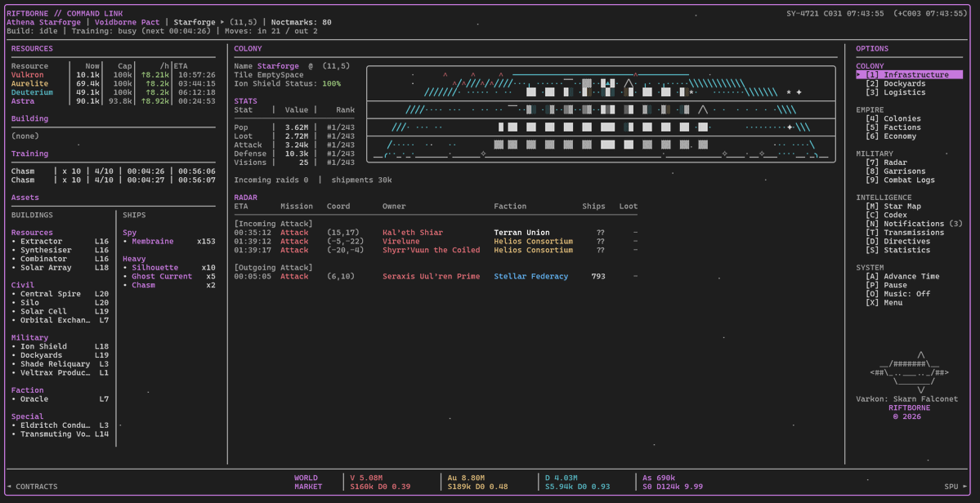
Task: Select the Extractor building row
Action: (60, 241)
